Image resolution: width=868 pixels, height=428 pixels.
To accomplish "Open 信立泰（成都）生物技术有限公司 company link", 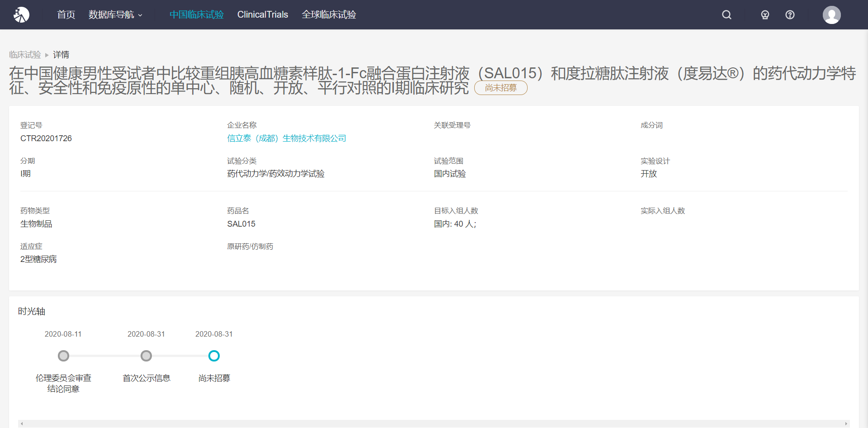I will point(287,138).
